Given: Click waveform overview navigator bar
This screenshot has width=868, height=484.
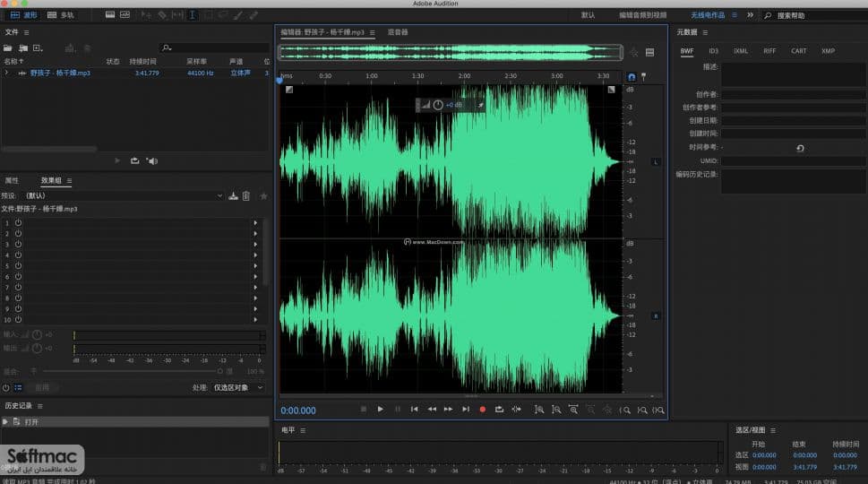Looking at the screenshot, I should pos(451,53).
